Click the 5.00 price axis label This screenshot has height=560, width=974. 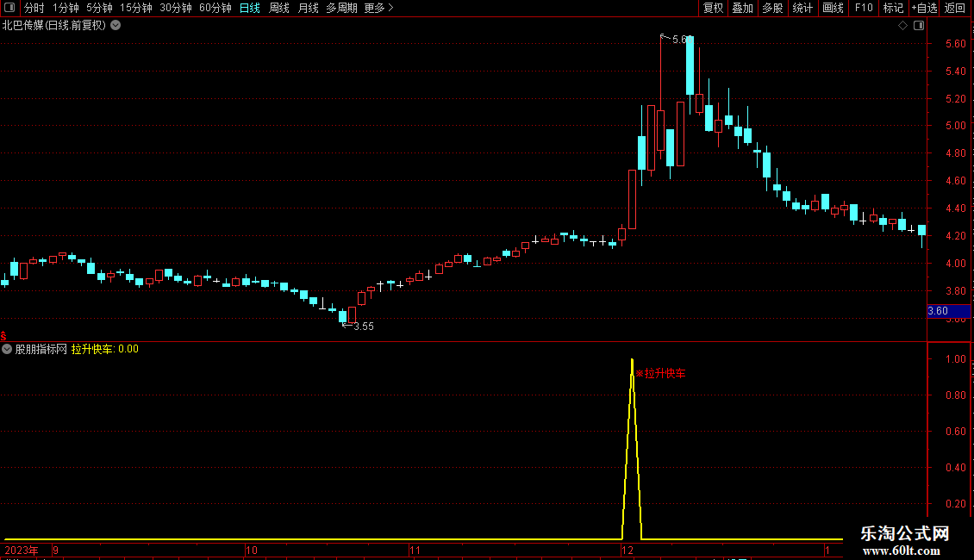955,126
